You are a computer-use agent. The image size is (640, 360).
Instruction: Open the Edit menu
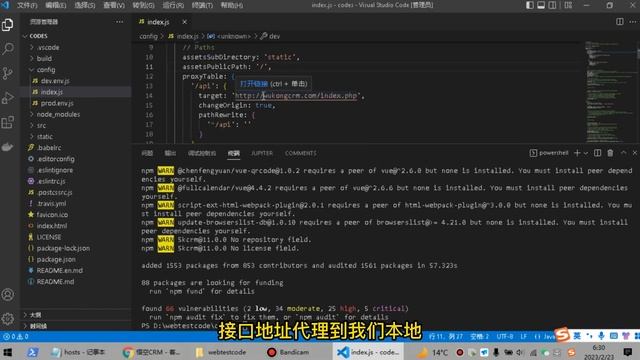point(56,5)
